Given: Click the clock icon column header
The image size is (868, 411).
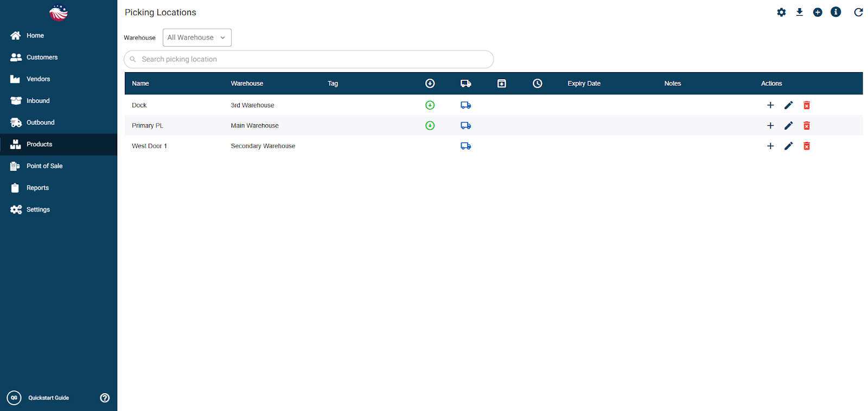Looking at the screenshot, I should [x=538, y=84].
